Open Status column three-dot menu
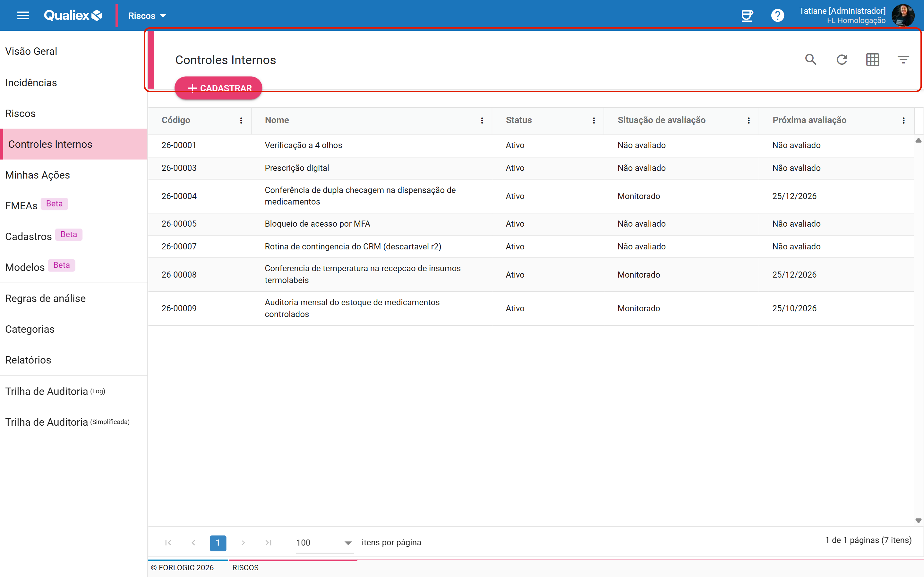 [x=594, y=121]
